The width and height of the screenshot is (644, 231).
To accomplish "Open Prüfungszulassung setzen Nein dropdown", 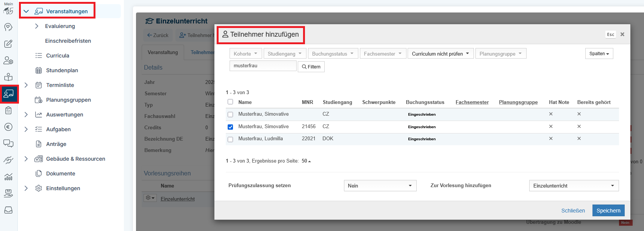I will (x=380, y=186).
